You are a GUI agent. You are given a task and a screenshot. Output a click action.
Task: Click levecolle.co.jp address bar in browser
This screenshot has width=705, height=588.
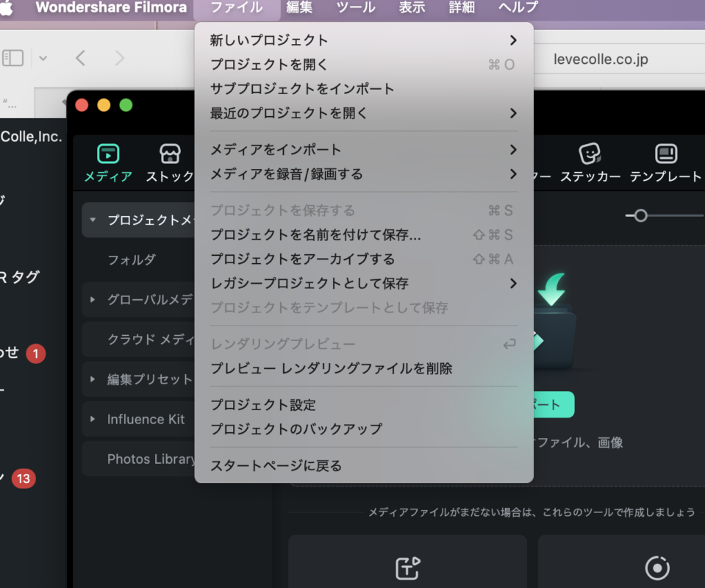pos(601,59)
